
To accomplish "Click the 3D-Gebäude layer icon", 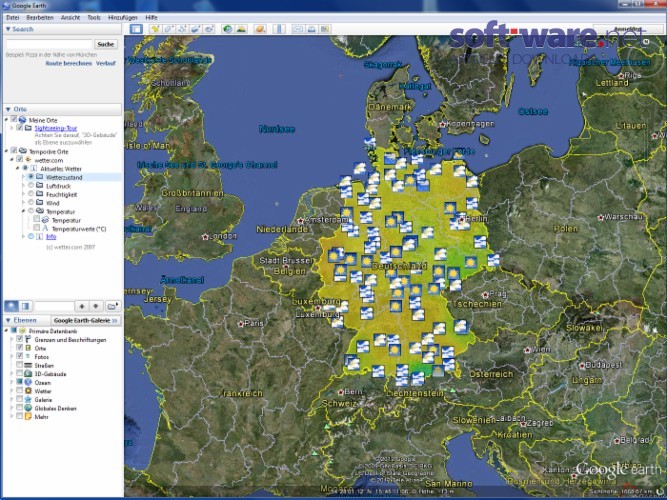I will point(28,374).
